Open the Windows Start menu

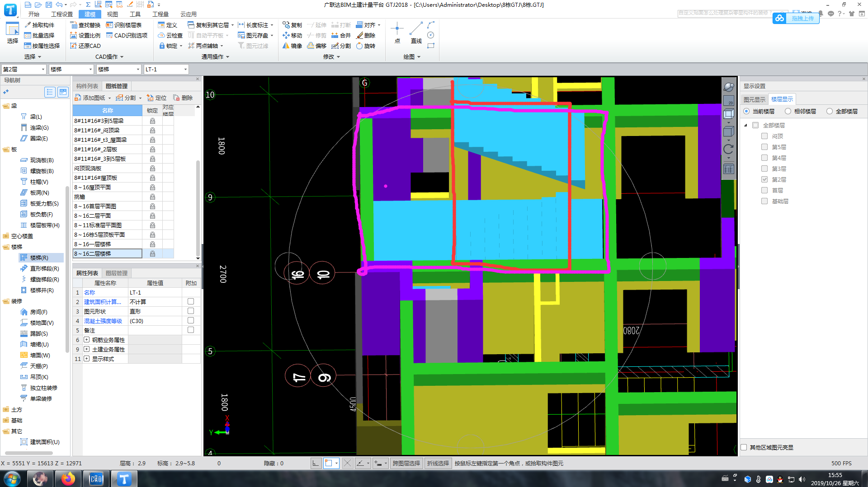click(12, 479)
